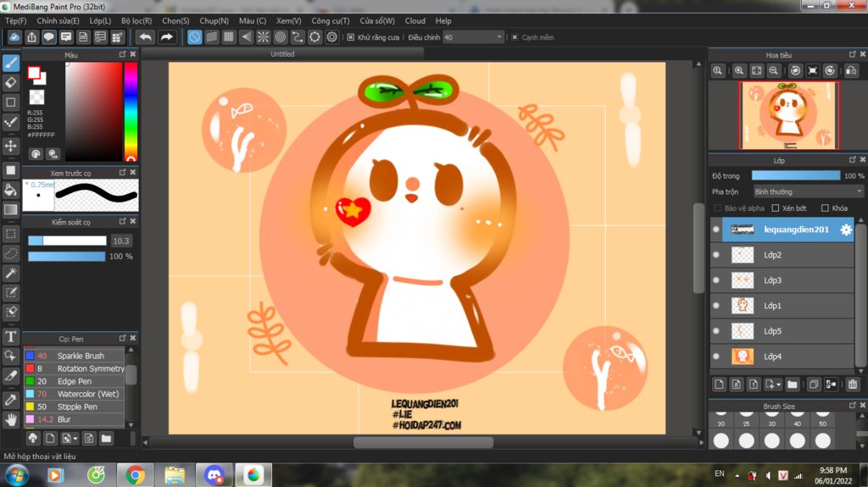Image resolution: width=868 pixels, height=487 pixels.
Task: Toggle the Khử răng cưa checkbox
Action: pyautogui.click(x=350, y=37)
